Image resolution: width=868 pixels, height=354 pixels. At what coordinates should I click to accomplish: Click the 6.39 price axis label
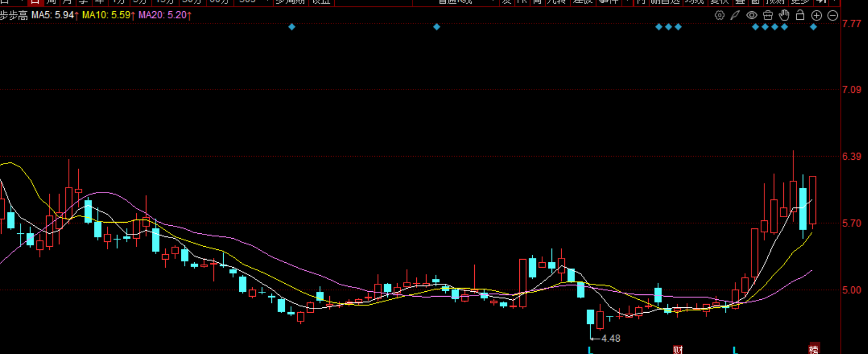tap(851, 156)
